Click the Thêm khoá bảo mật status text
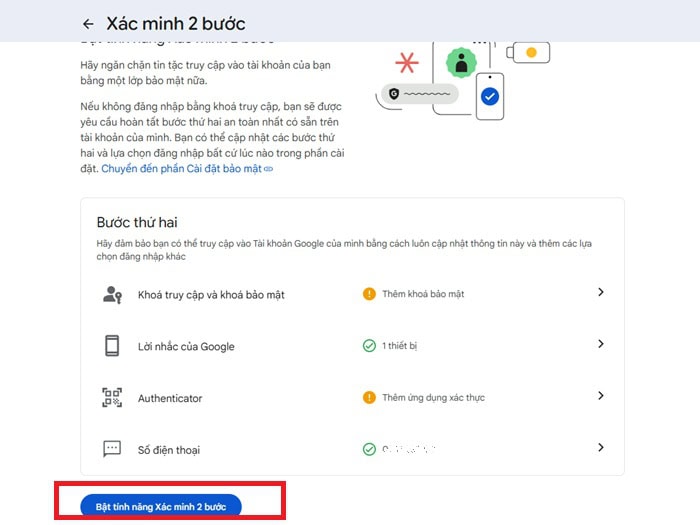This screenshot has height=525, width=700. 423,294
